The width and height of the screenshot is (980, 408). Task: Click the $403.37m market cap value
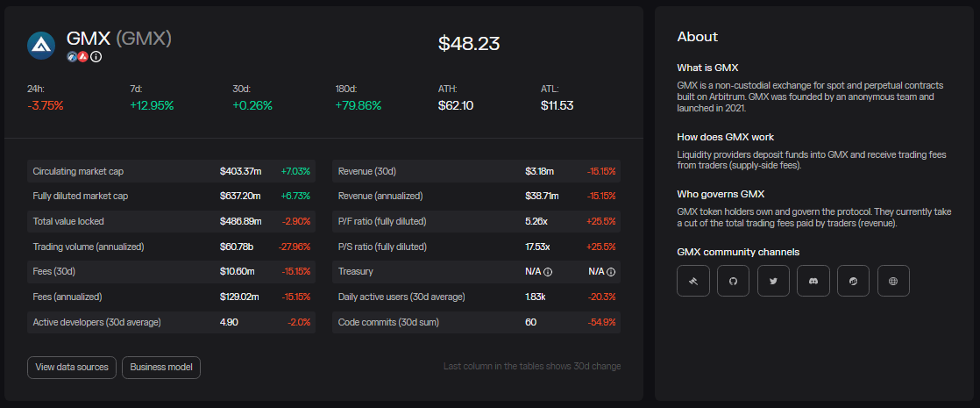click(x=241, y=171)
